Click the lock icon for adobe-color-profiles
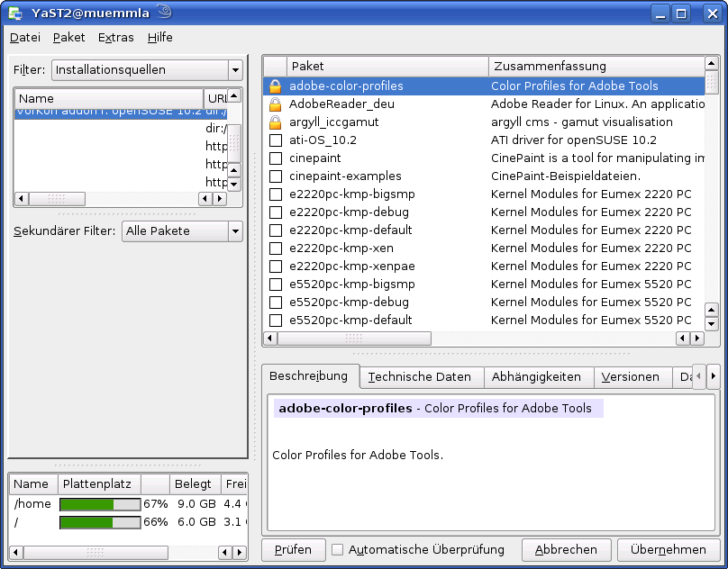Screen dimensions: 728x569 276,86
